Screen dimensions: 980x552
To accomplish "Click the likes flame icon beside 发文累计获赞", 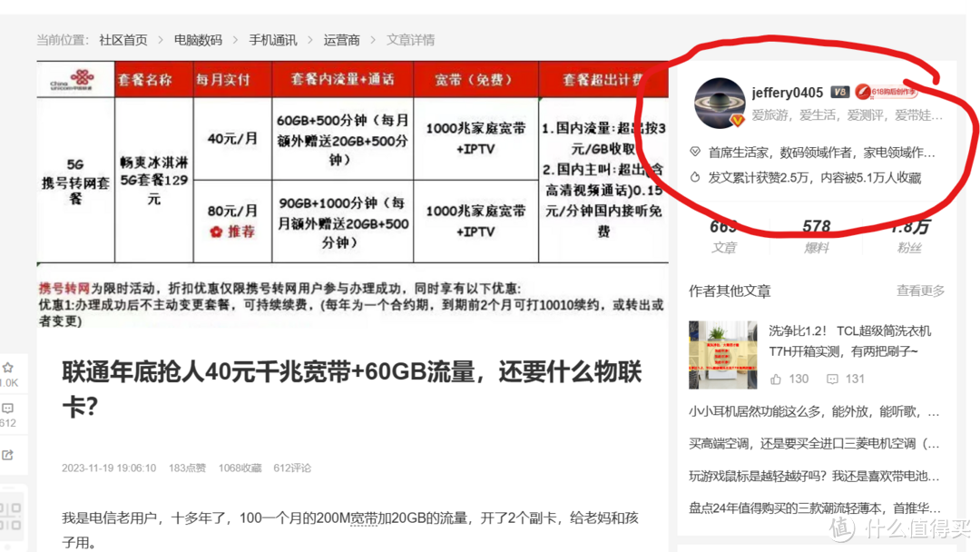I will coord(694,178).
